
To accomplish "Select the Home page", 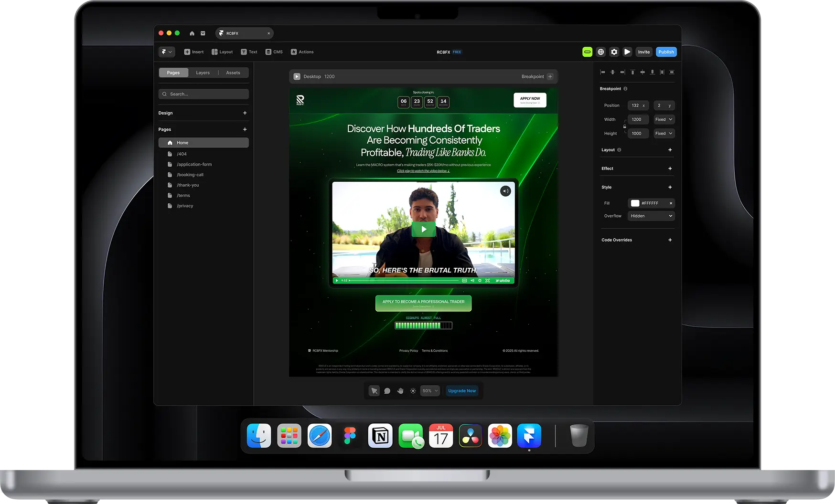I will (203, 143).
